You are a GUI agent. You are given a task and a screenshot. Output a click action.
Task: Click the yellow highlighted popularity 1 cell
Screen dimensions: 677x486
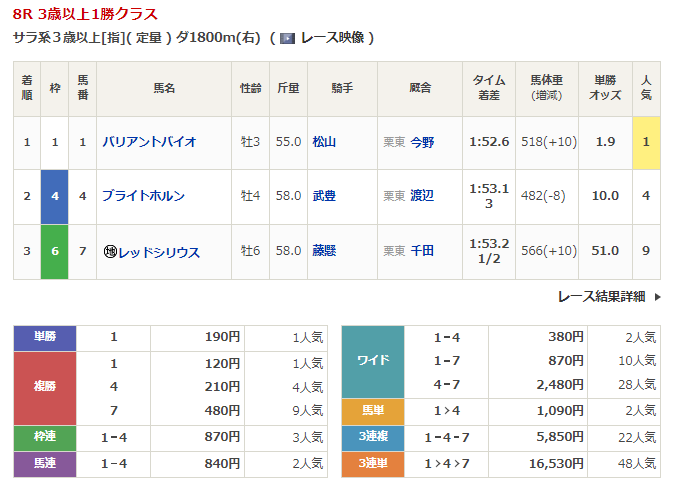point(646,142)
